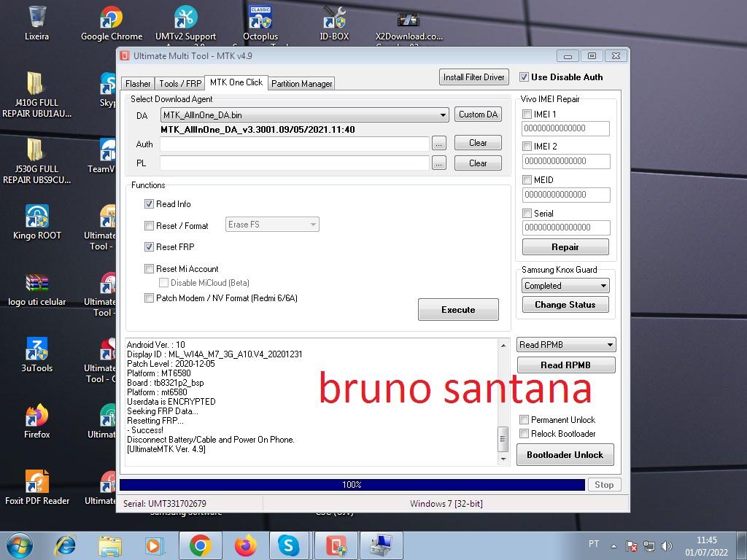
Task: Tick the IMEI 1 checkbox
Action: [x=527, y=114]
